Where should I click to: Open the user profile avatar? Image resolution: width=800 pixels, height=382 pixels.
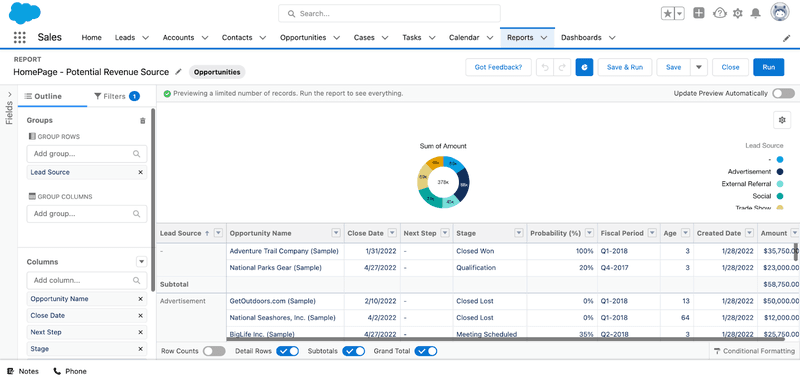pos(780,13)
